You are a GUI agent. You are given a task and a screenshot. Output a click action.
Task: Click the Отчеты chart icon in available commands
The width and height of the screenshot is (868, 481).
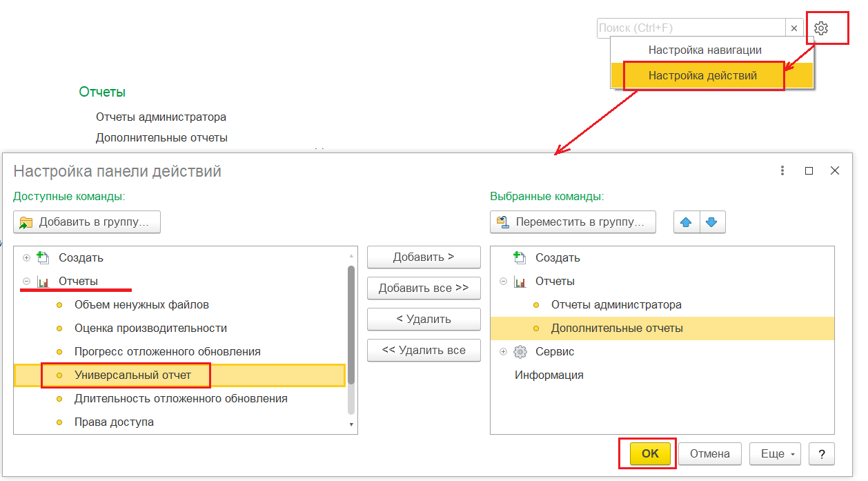pyautogui.click(x=43, y=282)
